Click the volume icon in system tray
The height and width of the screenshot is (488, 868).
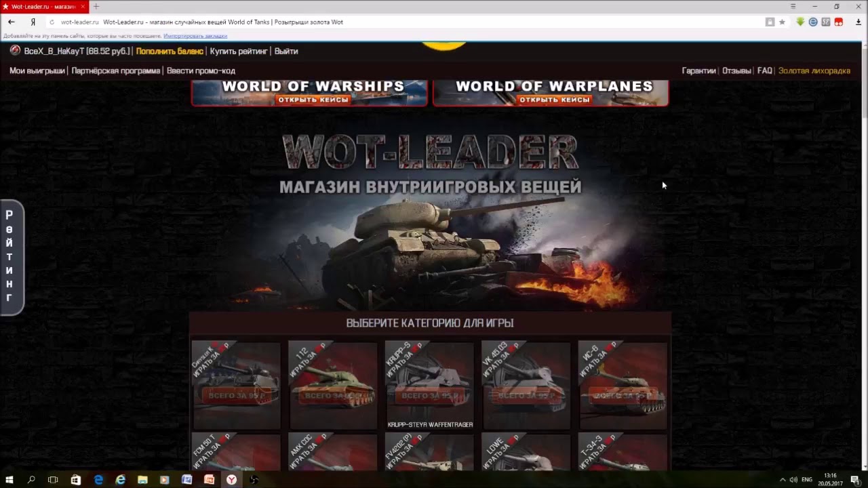(x=793, y=479)
